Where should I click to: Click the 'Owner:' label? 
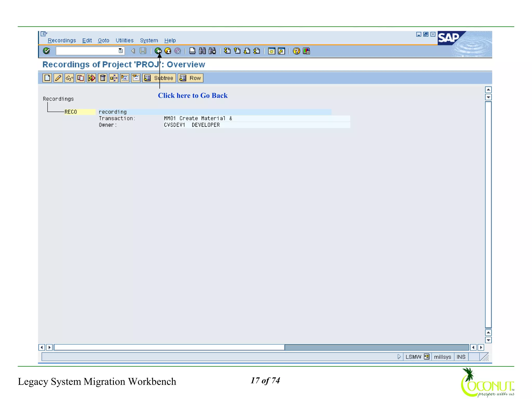coord(108,125)
